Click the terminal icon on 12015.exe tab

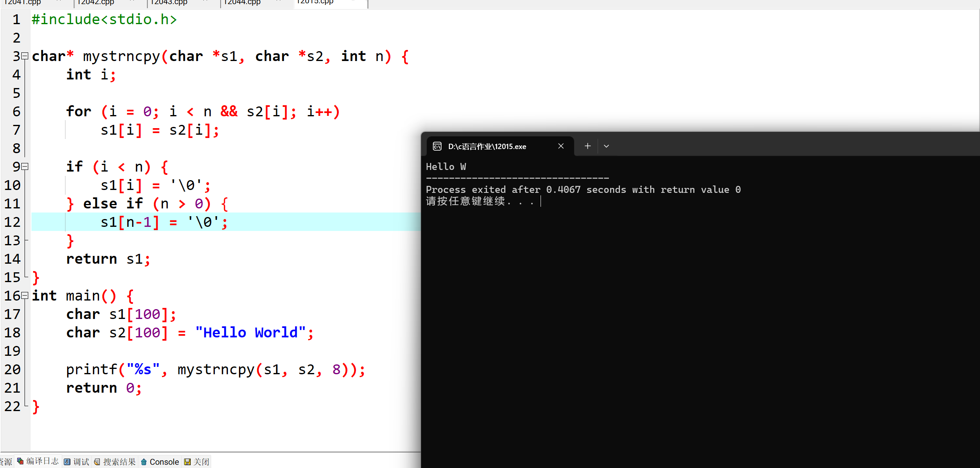tap(437, 146)
